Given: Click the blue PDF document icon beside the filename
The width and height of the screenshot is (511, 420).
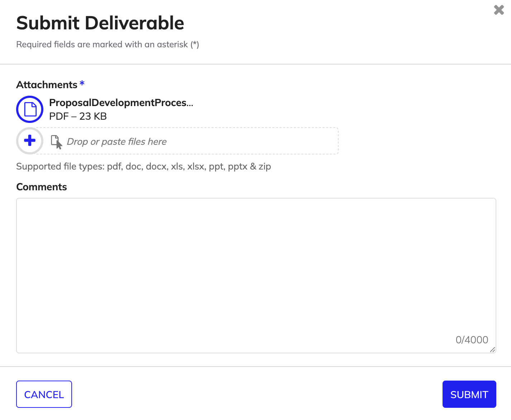Looking at the screenshot, I should 30,109.
